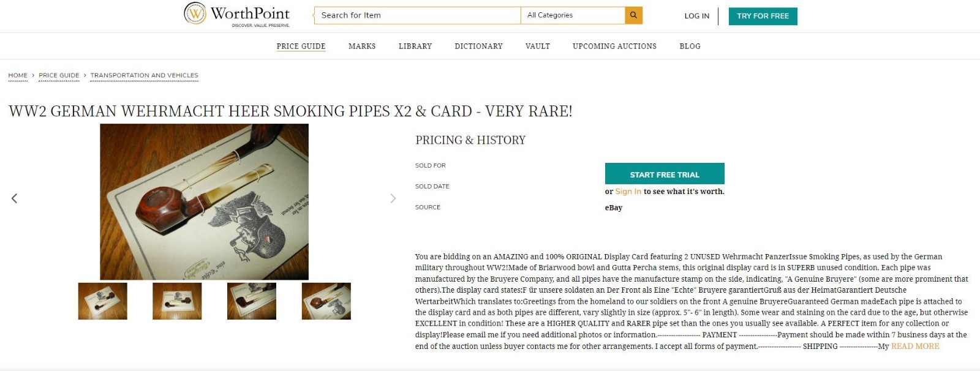Click the left image carousel arrow
Image resolution: width=980 pixels, height=371 pixels.
coord(14,198)
